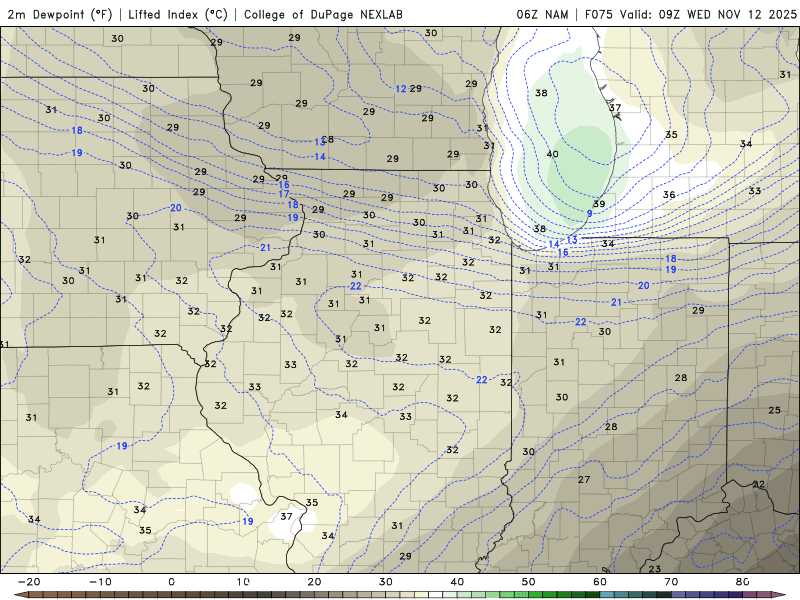Image resolution: width=800 pixels, height=600 pixels.
Task: Click the "10" color scale label
Action: (x=243, y=582)
